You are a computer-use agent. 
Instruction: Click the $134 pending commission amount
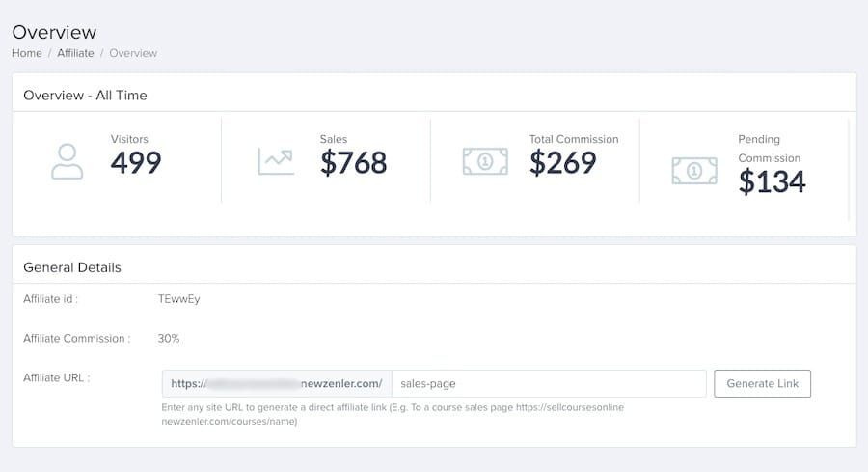click(x=772, y=181)
